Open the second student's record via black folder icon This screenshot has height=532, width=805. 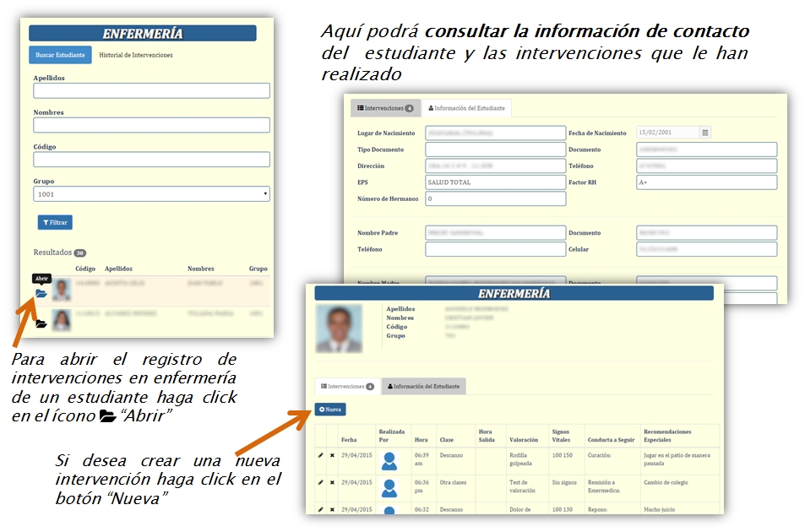pyautogui.click(x=41, y=323)
